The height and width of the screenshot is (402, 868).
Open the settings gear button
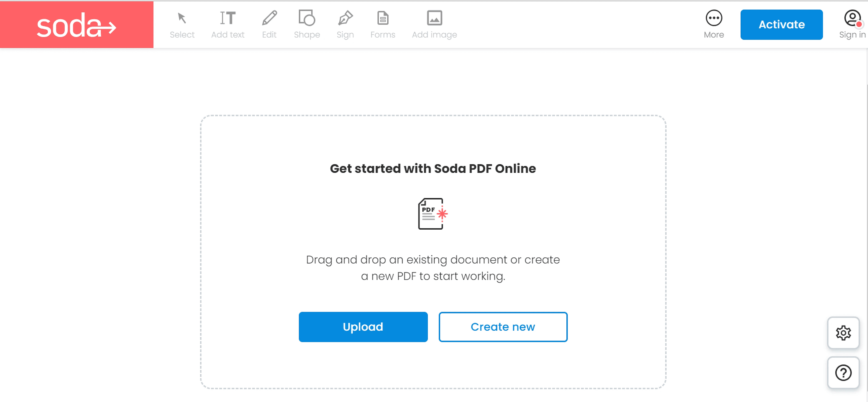pyautogui.click(x=843, y=333)
